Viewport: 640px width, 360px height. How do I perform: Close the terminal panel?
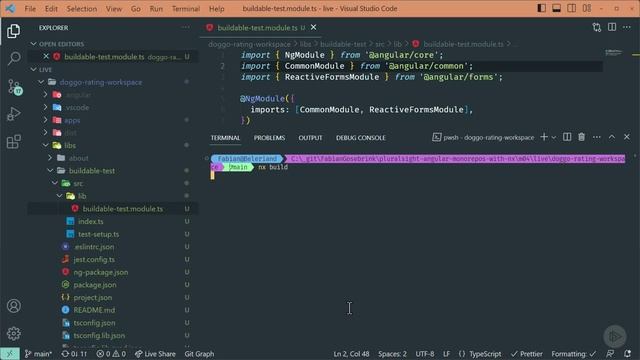point(627,137)
